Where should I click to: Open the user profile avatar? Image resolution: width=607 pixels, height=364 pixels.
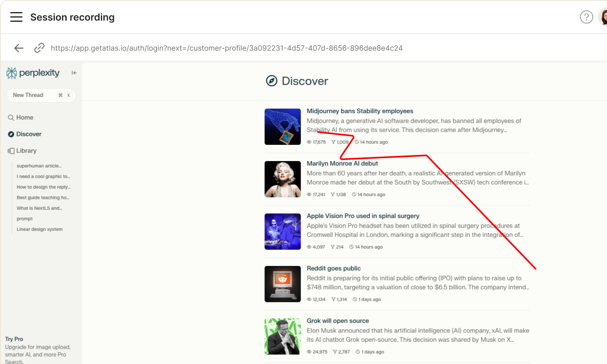[603, 17]
